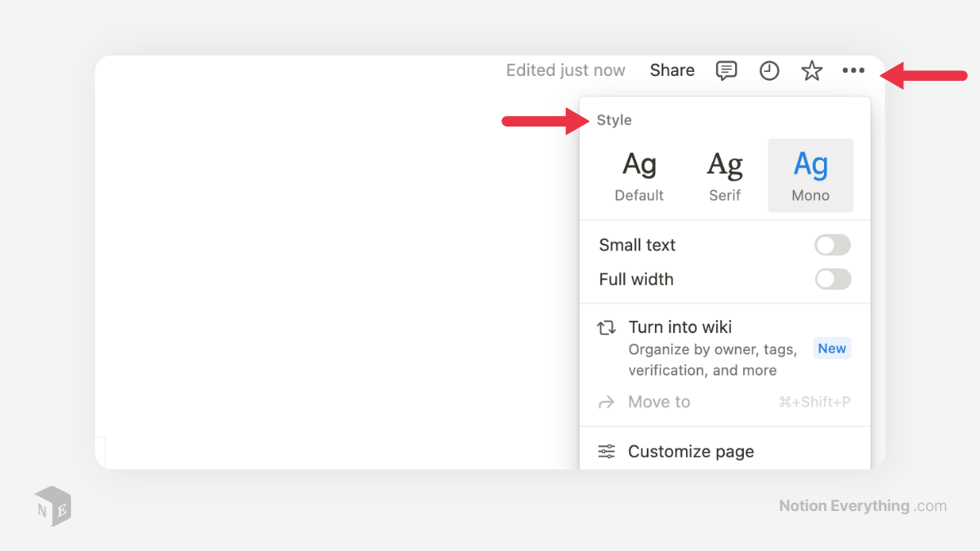Click the Share button
Screen dimensions: 980x551
click(x=671, y=70)
